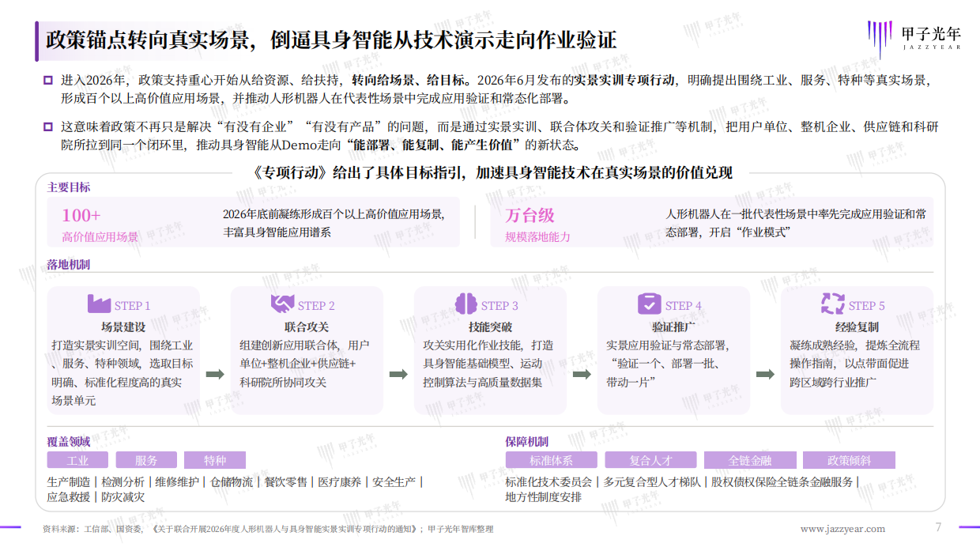This screenshot has width=980, height=551.
Task: Click the text 标准化技术委员会
Action: (549, 481)
